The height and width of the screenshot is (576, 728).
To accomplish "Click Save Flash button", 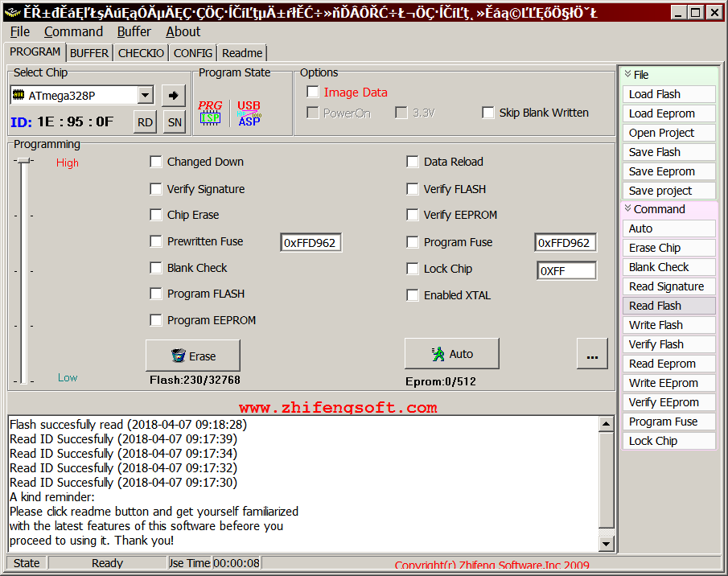I will pyautogui.click(x=668, y=152).
